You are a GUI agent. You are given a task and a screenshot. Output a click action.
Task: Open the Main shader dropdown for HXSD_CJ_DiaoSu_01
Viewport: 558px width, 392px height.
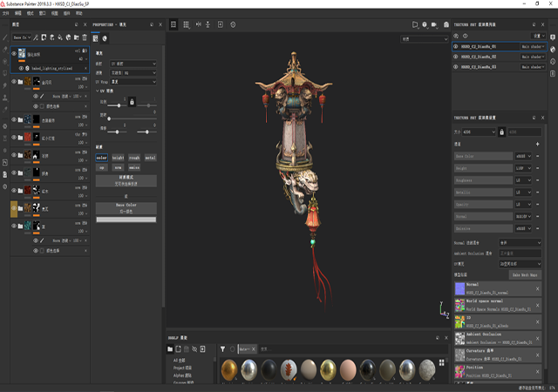531,45
